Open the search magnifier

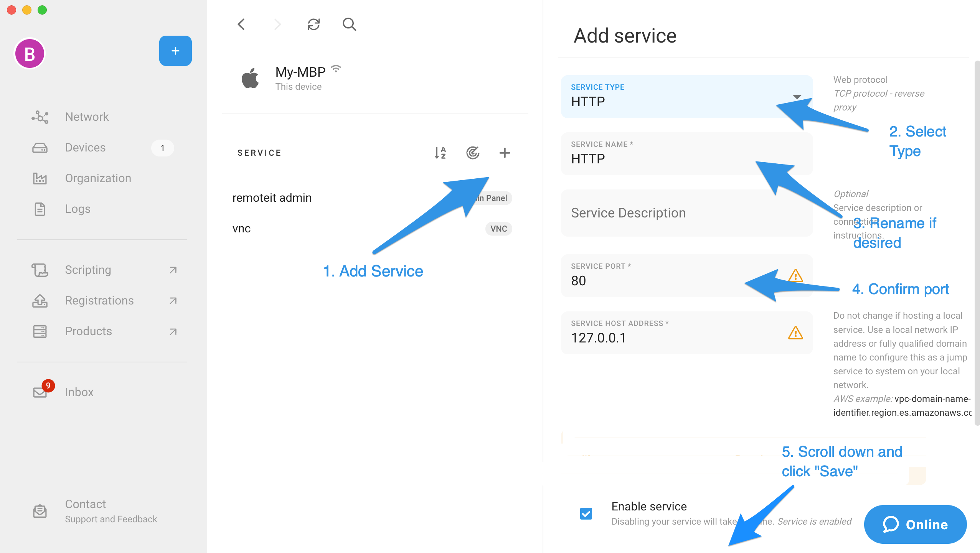pyautogui.click(x=349, y=25)
